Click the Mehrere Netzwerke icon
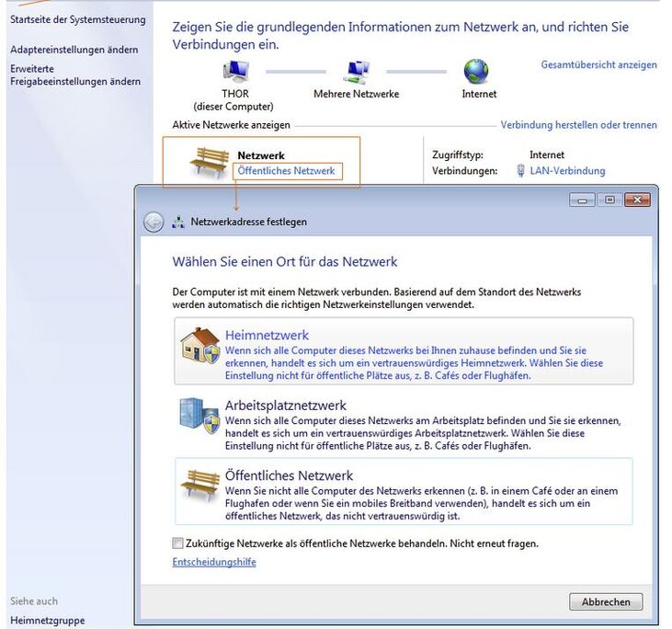This screenshot has width=672, height=629. tap(356, 72)
